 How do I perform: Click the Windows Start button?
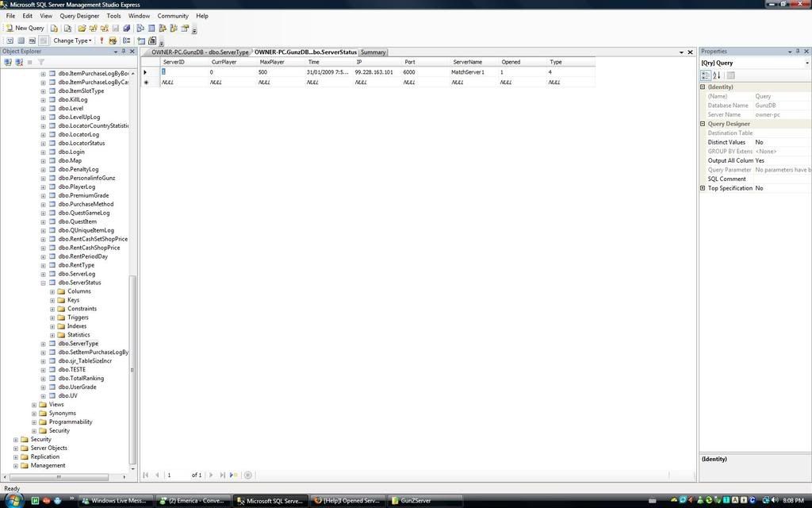[14, 500]
